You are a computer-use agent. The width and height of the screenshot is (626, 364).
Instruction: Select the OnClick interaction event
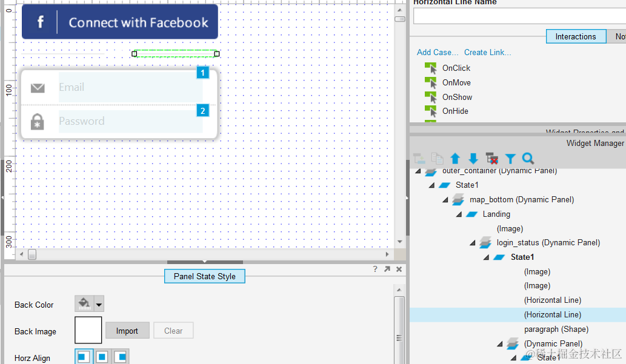tap(456, 68)
